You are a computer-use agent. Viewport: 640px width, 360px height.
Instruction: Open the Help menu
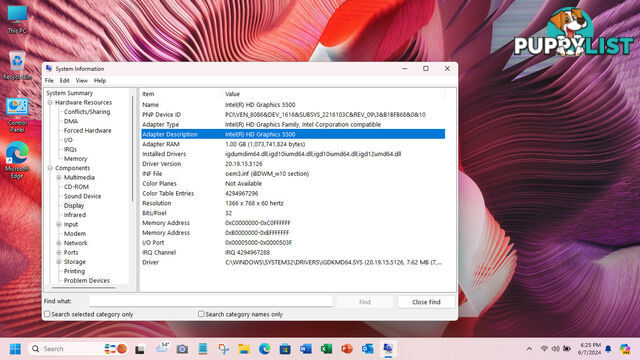pos(100,81)
